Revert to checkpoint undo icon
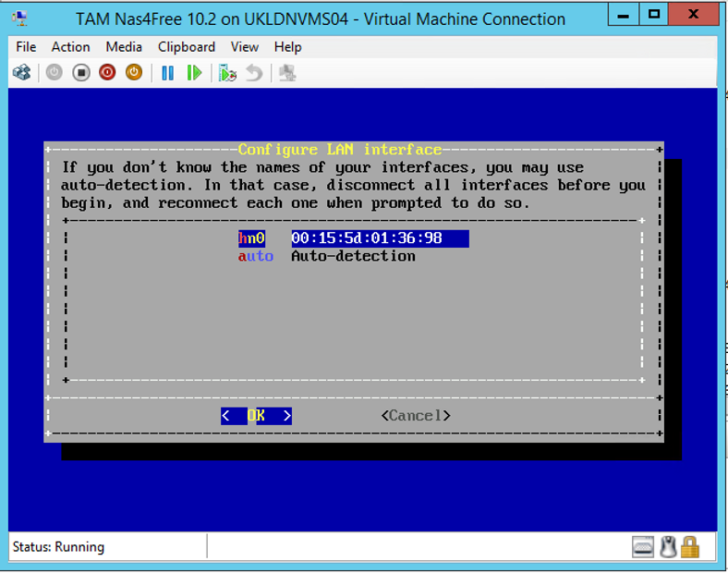 [x=254, y=73]
